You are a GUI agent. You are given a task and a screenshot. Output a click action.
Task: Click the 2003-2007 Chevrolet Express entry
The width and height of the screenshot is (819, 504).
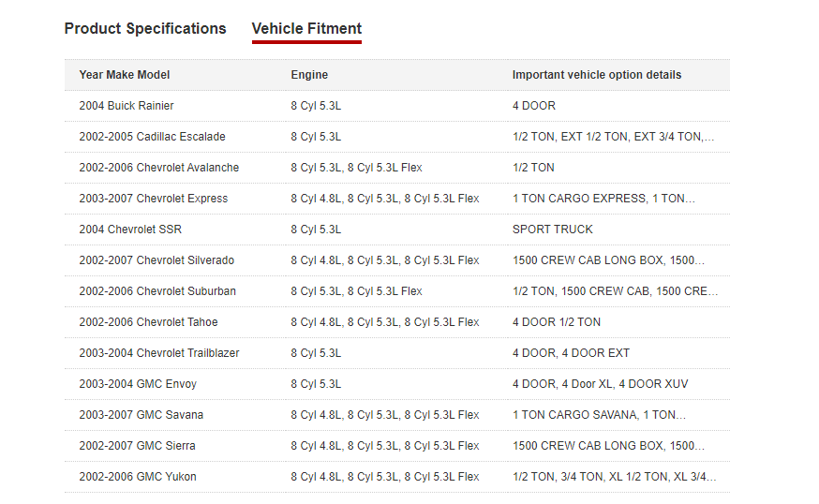point(153,199)
